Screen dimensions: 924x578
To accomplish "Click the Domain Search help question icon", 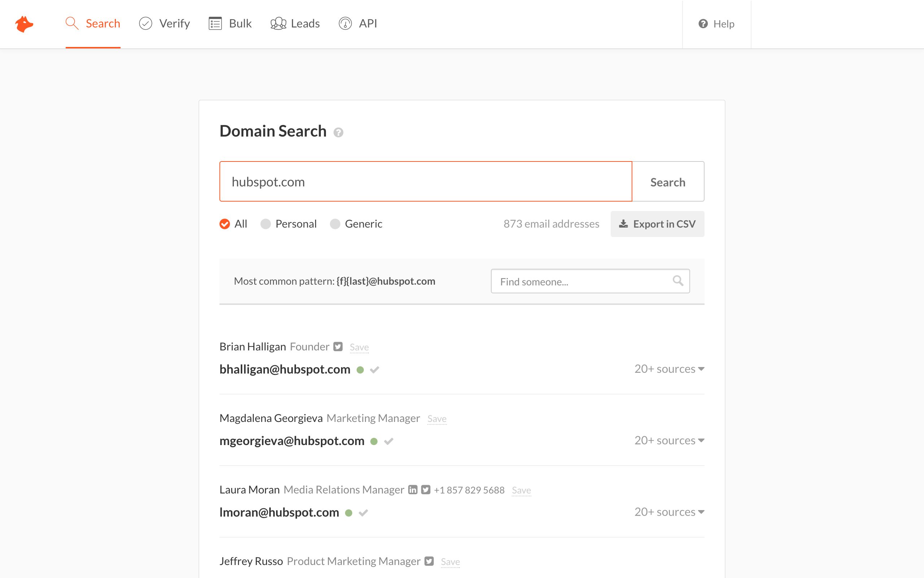I will coord(338,133).
